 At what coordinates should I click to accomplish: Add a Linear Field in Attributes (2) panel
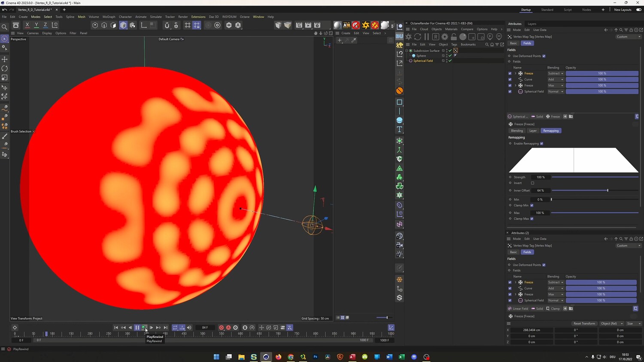[x=518, y=309]
